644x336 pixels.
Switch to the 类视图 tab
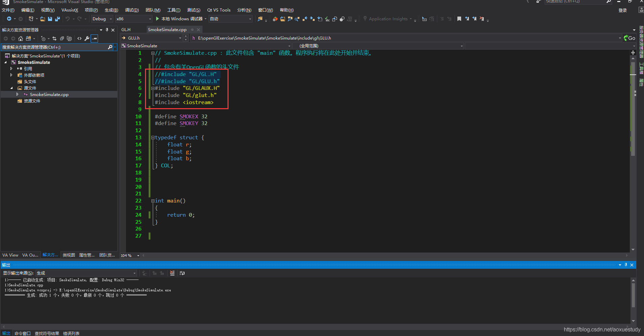(69, 255)
